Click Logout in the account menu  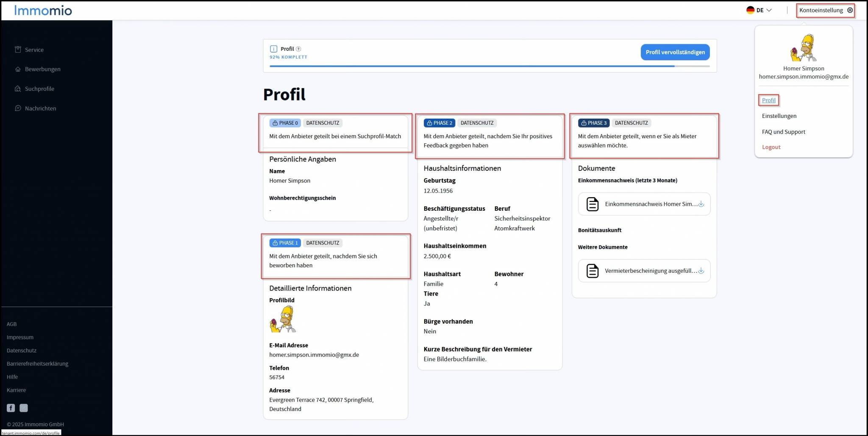(x=771, y=147)
